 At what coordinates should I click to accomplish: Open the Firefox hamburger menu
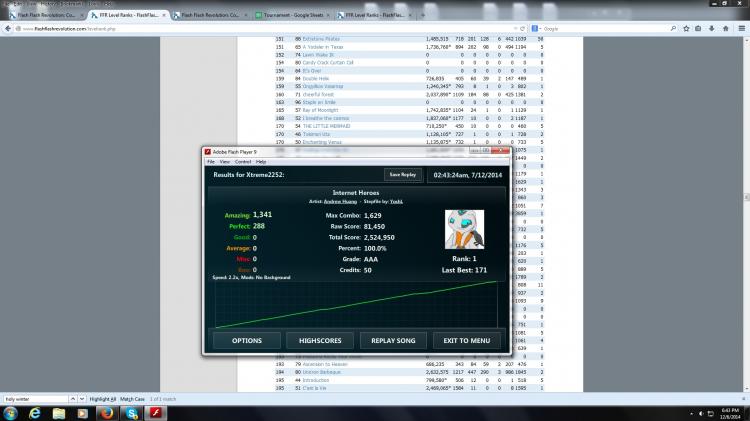click(x=741, y=29)
